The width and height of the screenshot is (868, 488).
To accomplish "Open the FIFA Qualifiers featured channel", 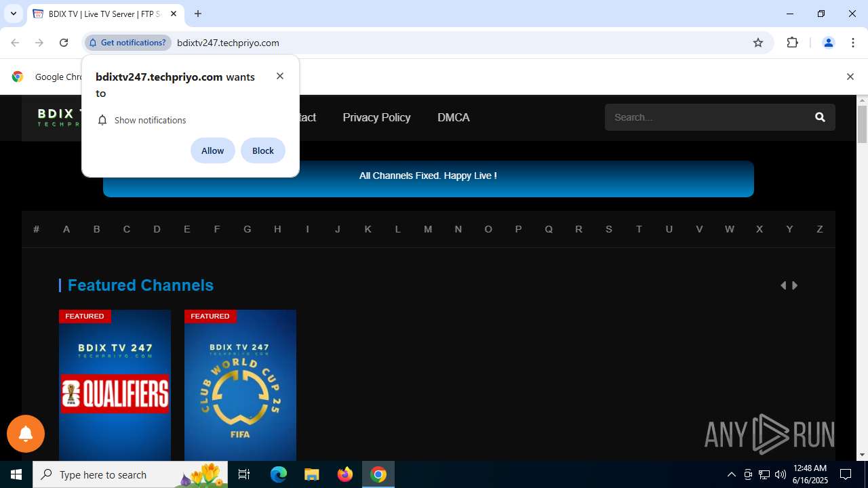I will 115,385.
